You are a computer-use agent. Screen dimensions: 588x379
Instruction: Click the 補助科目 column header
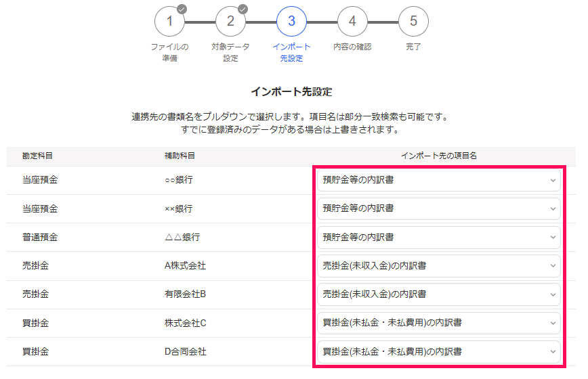pyautogui.click(x=180, y=156)
